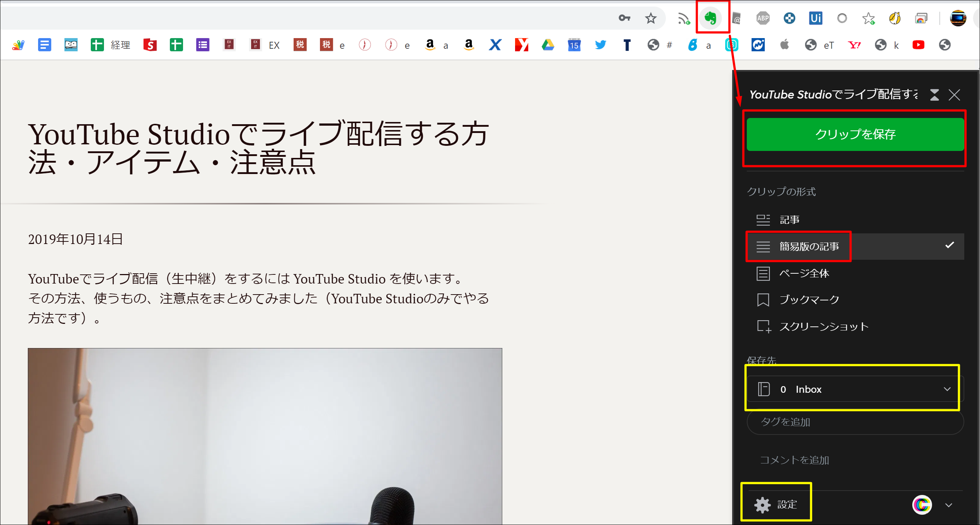
Task: Edit the clip title in the panel
Action: pos(833,95)
